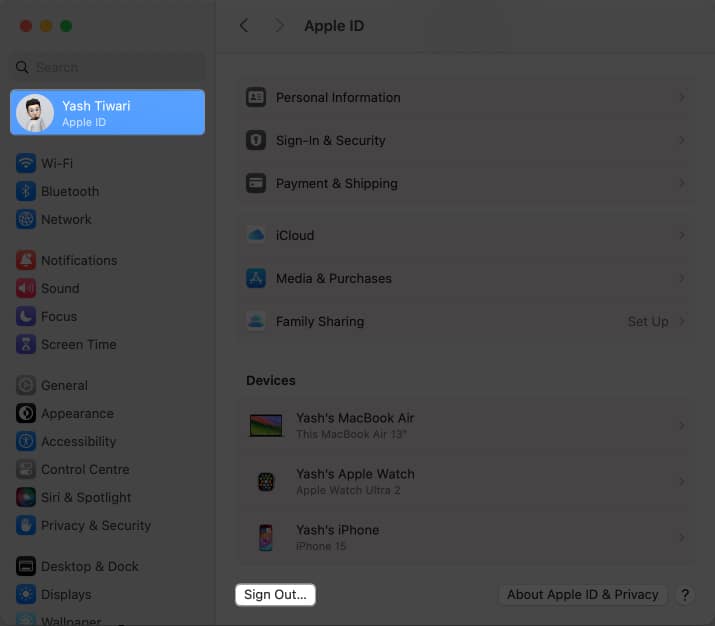
Task: Click the Sign Out... button
Action: coord(275,595)
